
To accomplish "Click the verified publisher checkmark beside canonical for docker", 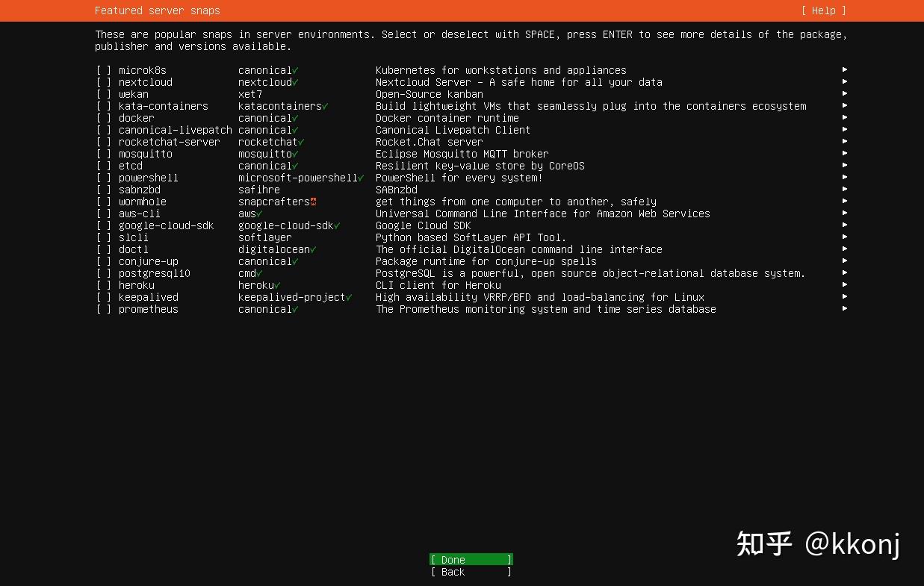I will tap(296, 118).
